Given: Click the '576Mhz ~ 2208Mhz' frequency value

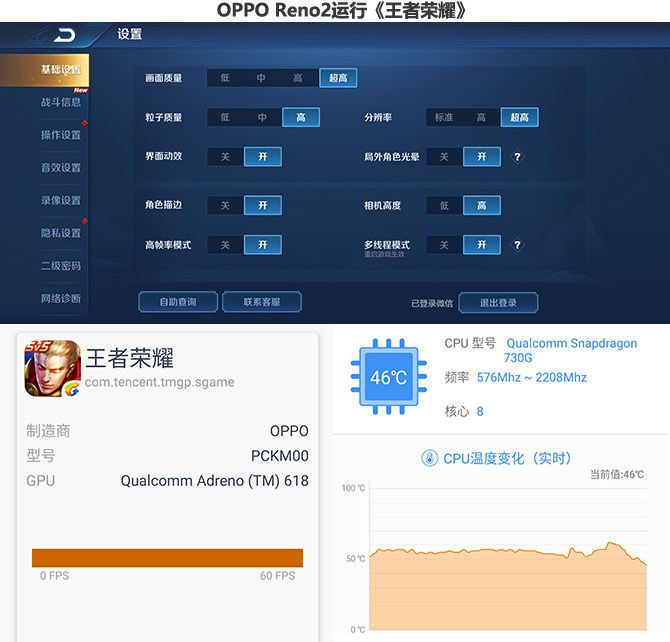Looking at the screenshot, I should tap(532, 377).
